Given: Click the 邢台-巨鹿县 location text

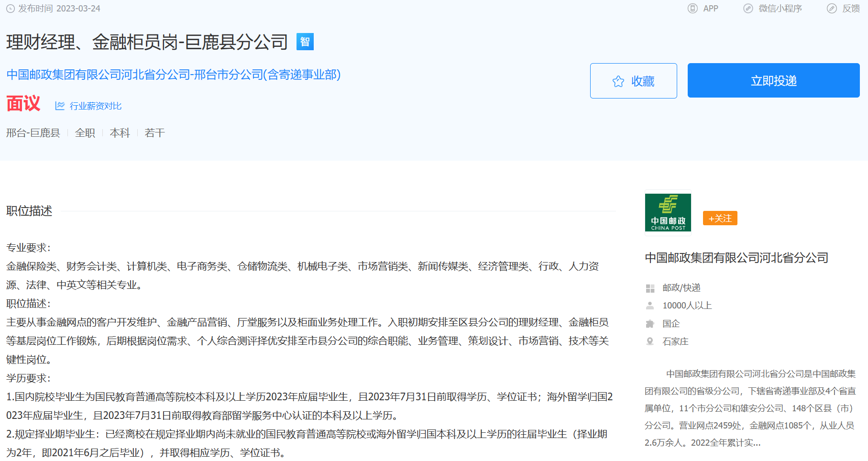Looking at the screenshot, I should [33, 133].
